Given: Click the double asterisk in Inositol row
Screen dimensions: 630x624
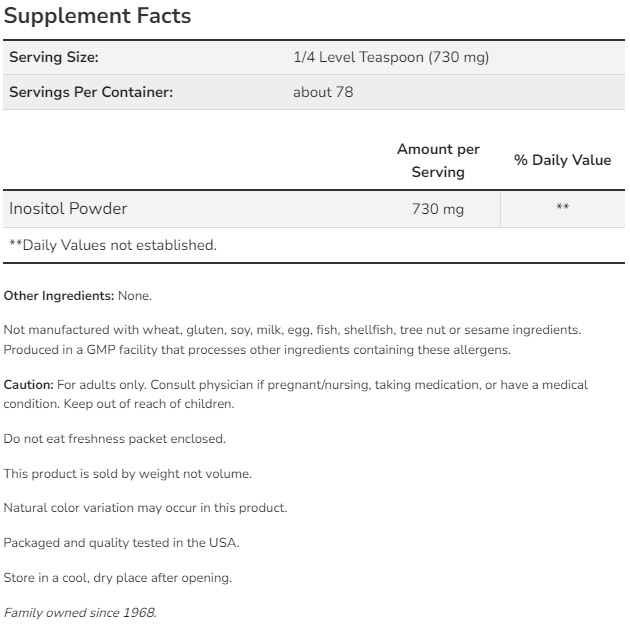Looking at the screenshot, I should coord(563,209).
